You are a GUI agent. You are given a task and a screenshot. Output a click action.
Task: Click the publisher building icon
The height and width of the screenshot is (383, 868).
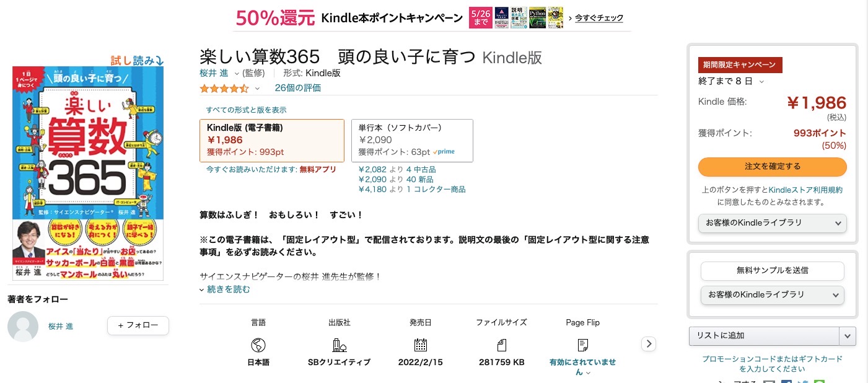click(339, 345)
